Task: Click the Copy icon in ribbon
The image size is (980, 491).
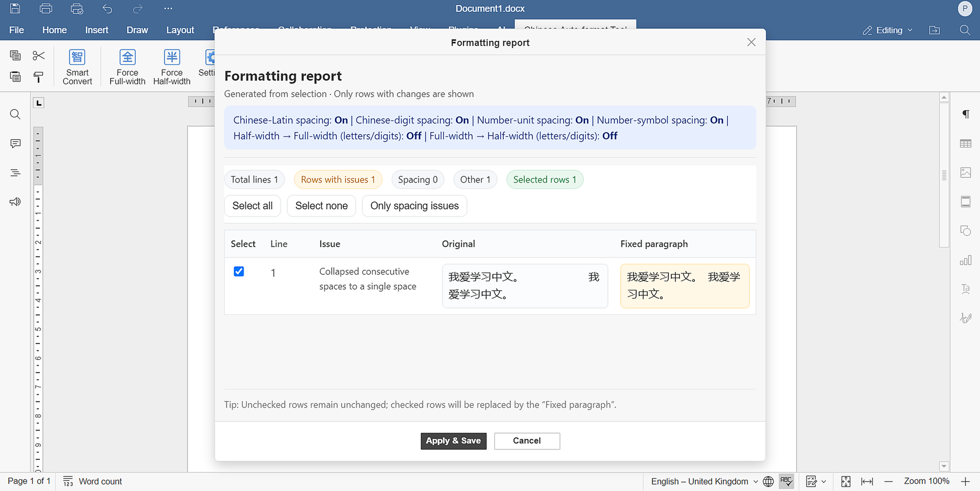Action: pos(15,55)
